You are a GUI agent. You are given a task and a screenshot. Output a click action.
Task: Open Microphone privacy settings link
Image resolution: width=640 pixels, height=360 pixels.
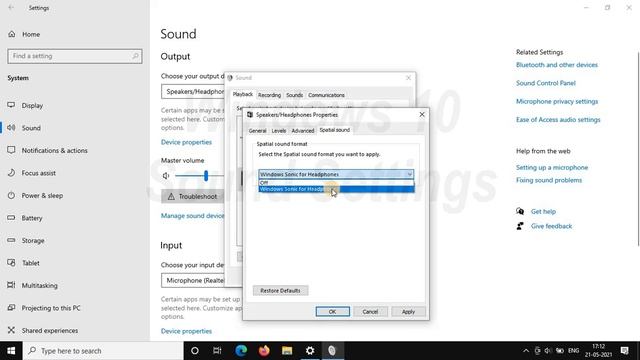[x=557, y=101]
